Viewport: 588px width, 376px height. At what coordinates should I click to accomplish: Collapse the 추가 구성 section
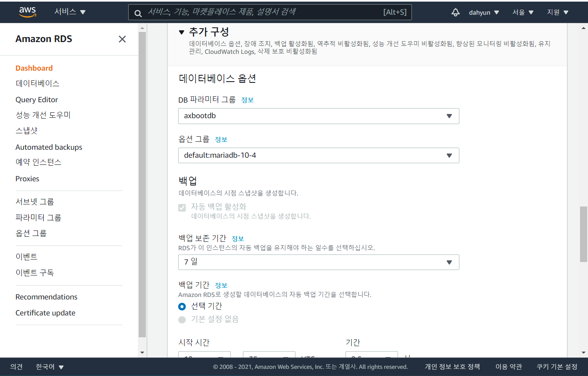click(x=182, y=32)
